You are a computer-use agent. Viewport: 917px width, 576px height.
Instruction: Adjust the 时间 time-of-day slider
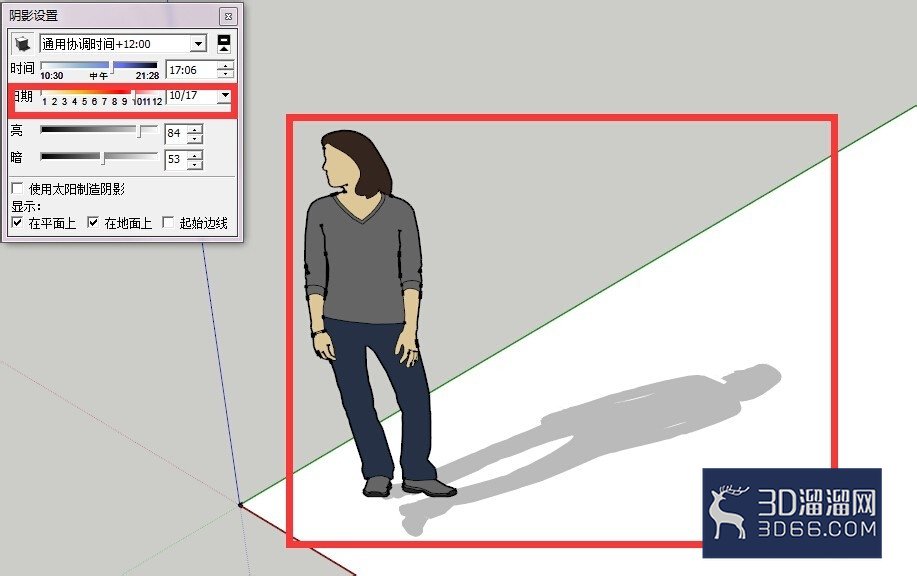click(99, 65)
